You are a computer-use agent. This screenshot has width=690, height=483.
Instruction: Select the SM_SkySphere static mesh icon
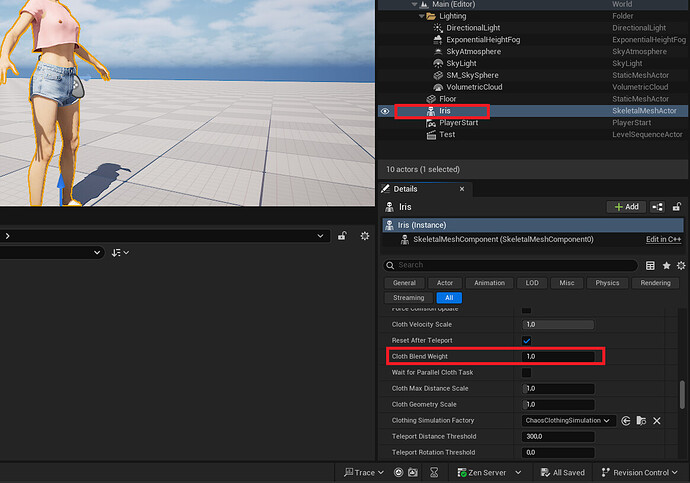[438, 76]
